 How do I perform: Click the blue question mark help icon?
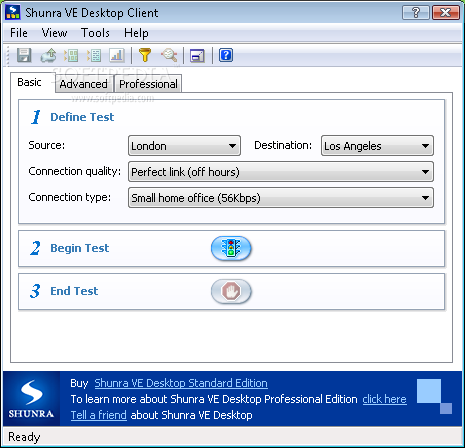[x=226, y=55]
